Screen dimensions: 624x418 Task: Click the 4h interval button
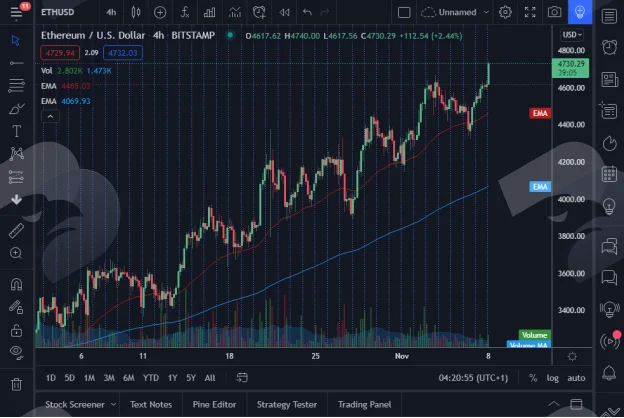pyautogui.click(x=111, y=12)
